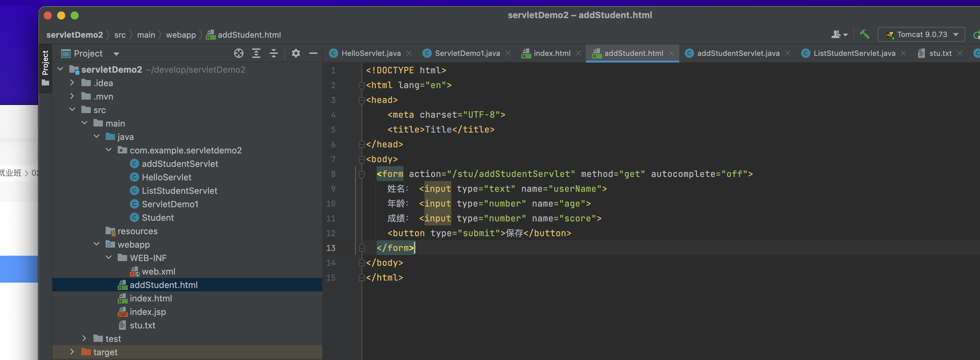Viewport: 980px width, 360px height.
Task: Click src breadcrumb in navigation bar
Action: coord(120,35)
